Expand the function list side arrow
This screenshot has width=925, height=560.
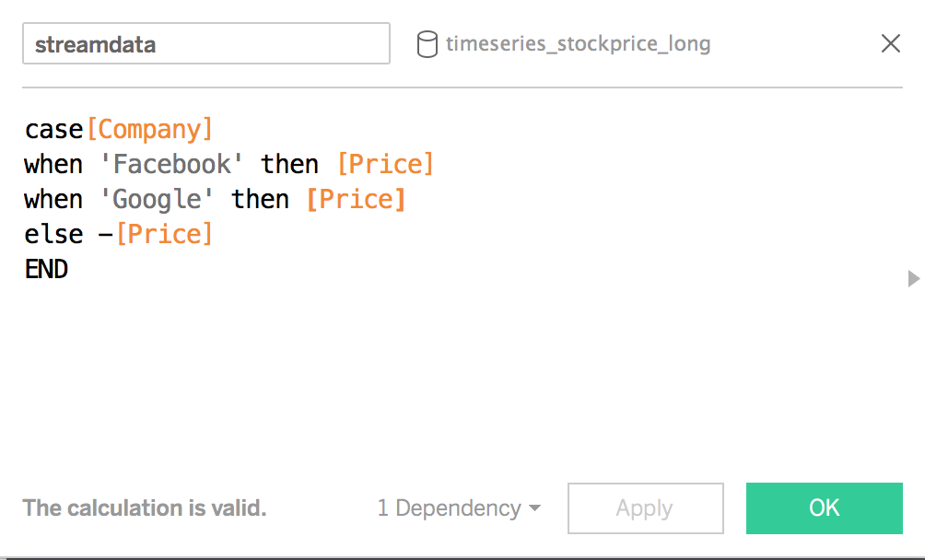(x=913, y=278)
